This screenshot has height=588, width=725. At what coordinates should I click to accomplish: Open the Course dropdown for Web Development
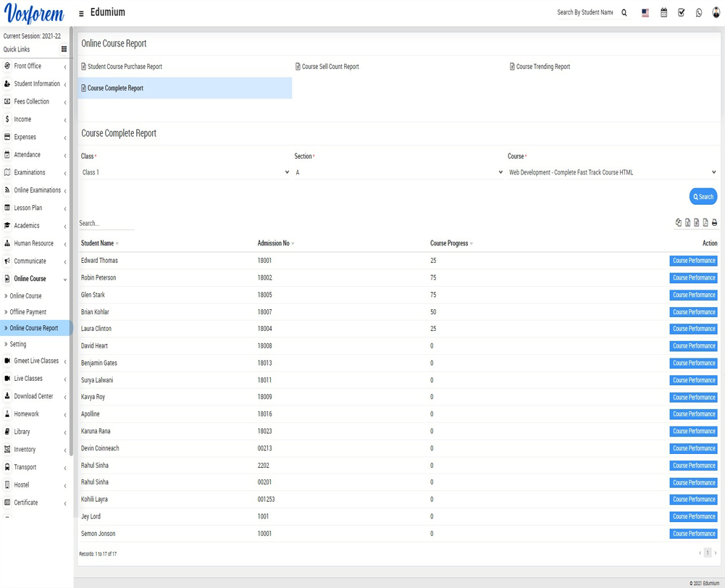(612, 172)
